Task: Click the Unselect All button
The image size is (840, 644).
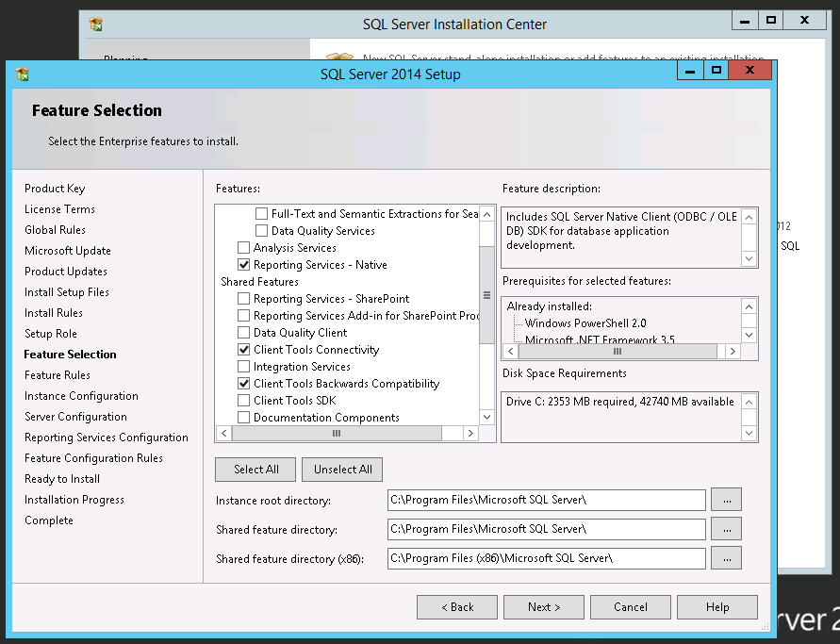Action: [342, 470]
